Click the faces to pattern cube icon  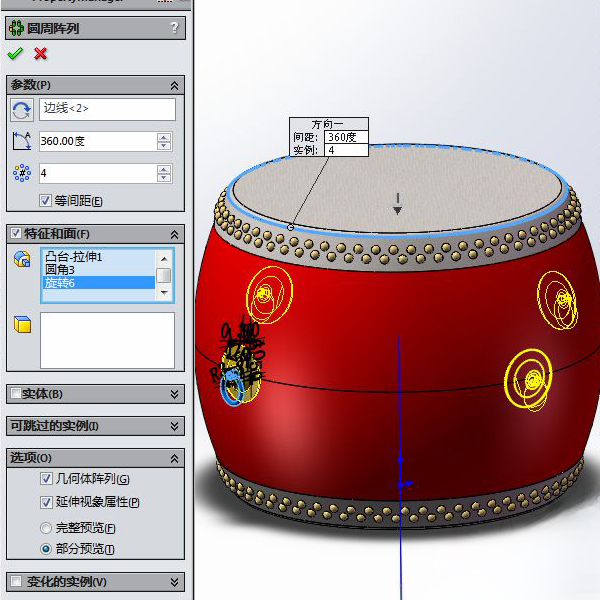coord(22,324)
